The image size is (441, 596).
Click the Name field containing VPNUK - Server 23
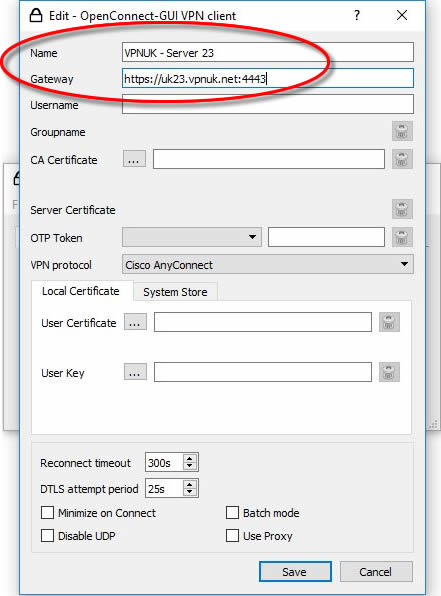268,52
